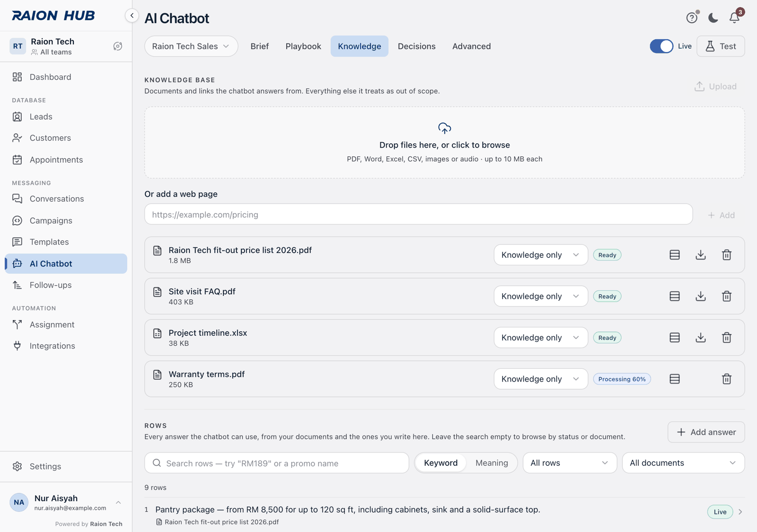Image resolution: width=757 pixels, height=532 pixels.
Task: Click the Add answer button
Action: click(x=706, y=432)
